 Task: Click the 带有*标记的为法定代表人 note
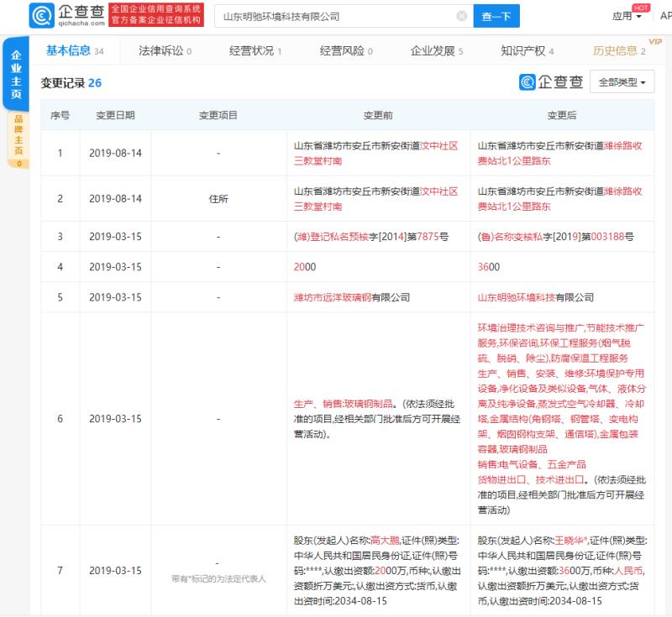(218, 579)
